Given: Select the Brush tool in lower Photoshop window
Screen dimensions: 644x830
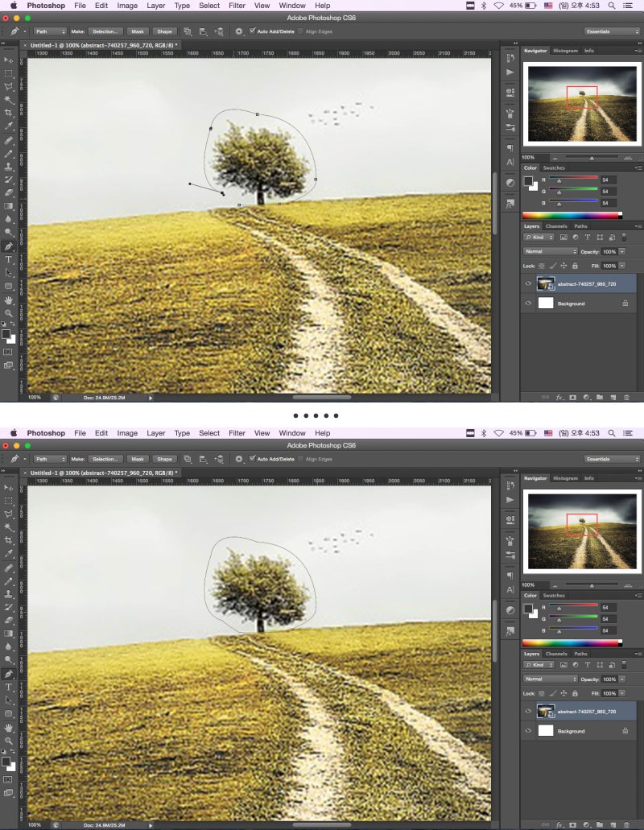Looking at the screenshot, I should (x=9, y=581).
